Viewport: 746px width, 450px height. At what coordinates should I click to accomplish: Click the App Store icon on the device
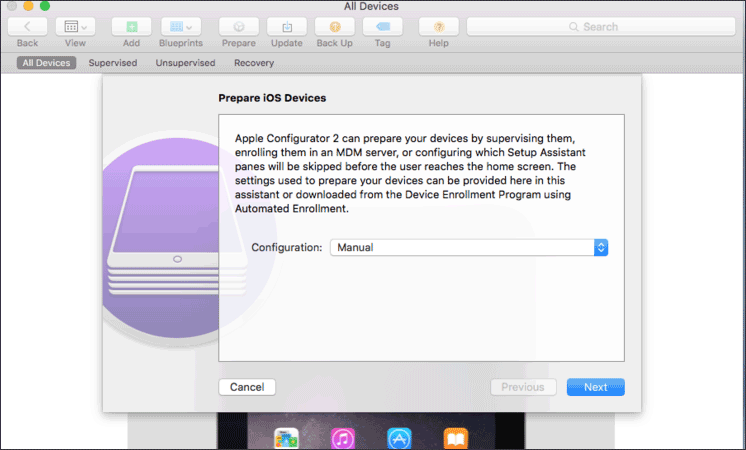click(399, 439)
